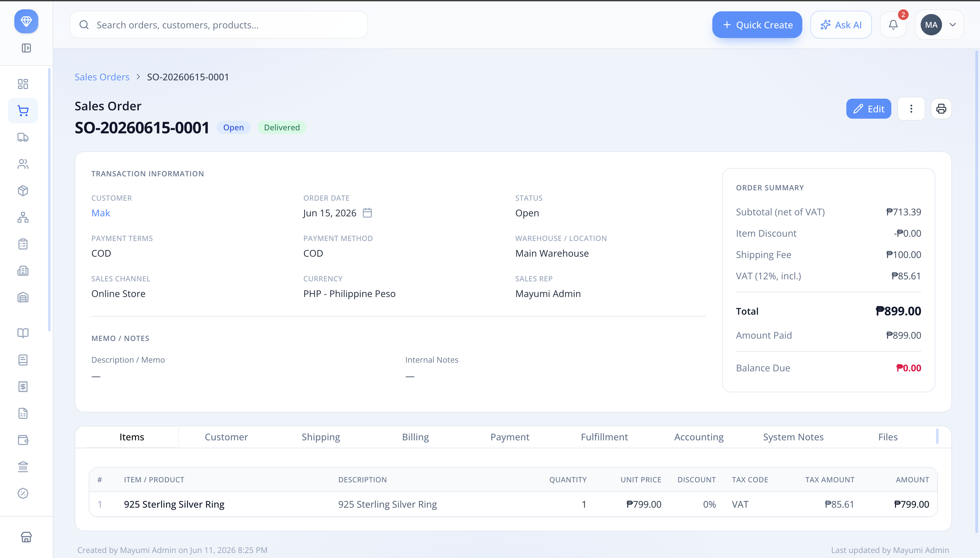Screen dimensions: 980x558
Task: Open the clipboard list icon in the sidebar
Action: 23,244
